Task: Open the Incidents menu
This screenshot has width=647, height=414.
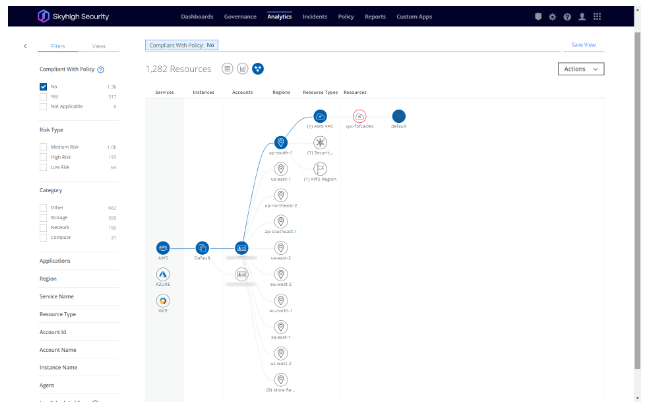Action: click(314, 17)
